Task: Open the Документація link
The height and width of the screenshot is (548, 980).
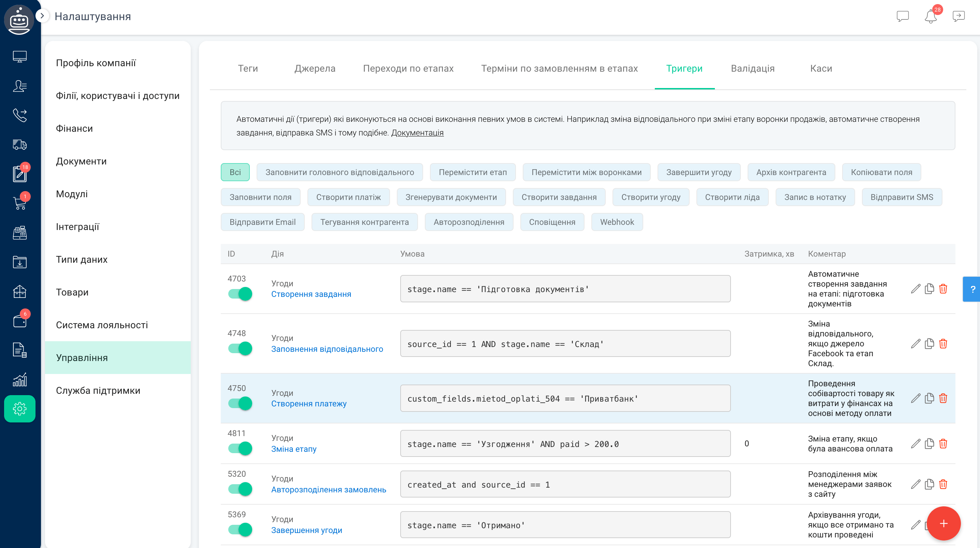Action: click(x=417, y=133)
